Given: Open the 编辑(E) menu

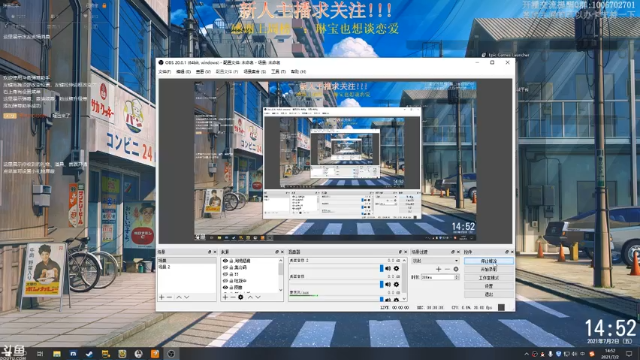Looking at the screenshot, I should pyautogui.click(x=183, y=72).
